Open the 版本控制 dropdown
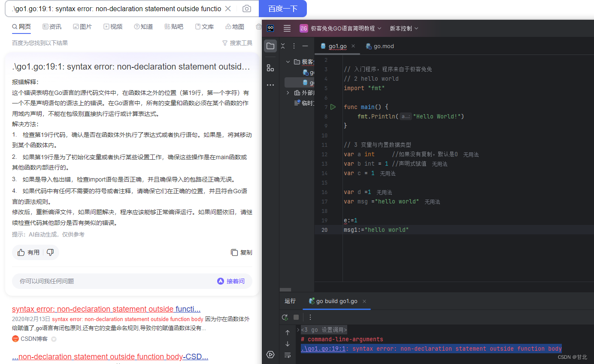 404,28
